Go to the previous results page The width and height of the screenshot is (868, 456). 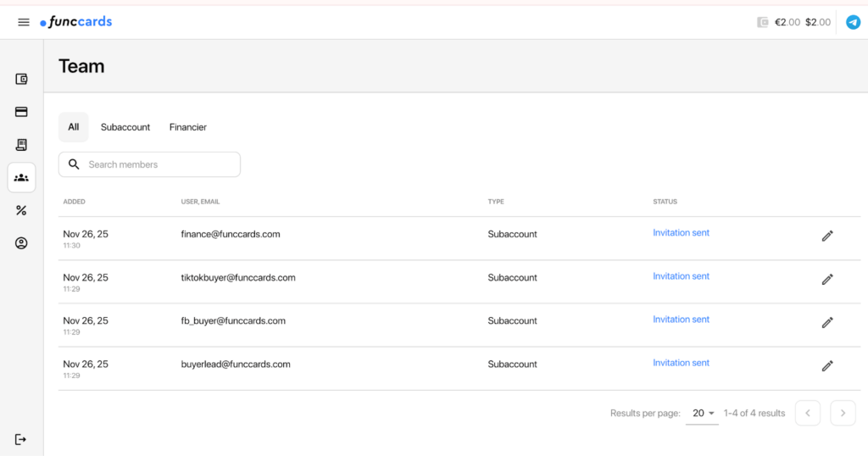[808, 414]
